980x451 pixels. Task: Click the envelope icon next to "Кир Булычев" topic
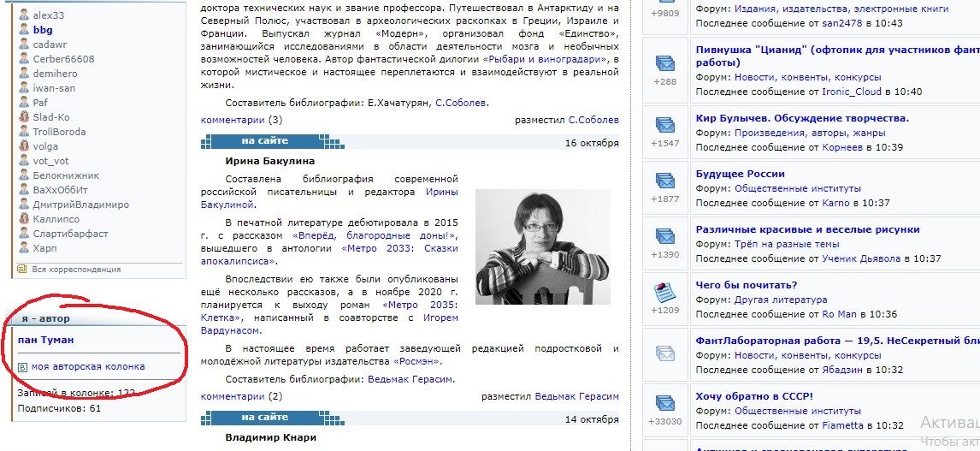click(x=664, y=125)
